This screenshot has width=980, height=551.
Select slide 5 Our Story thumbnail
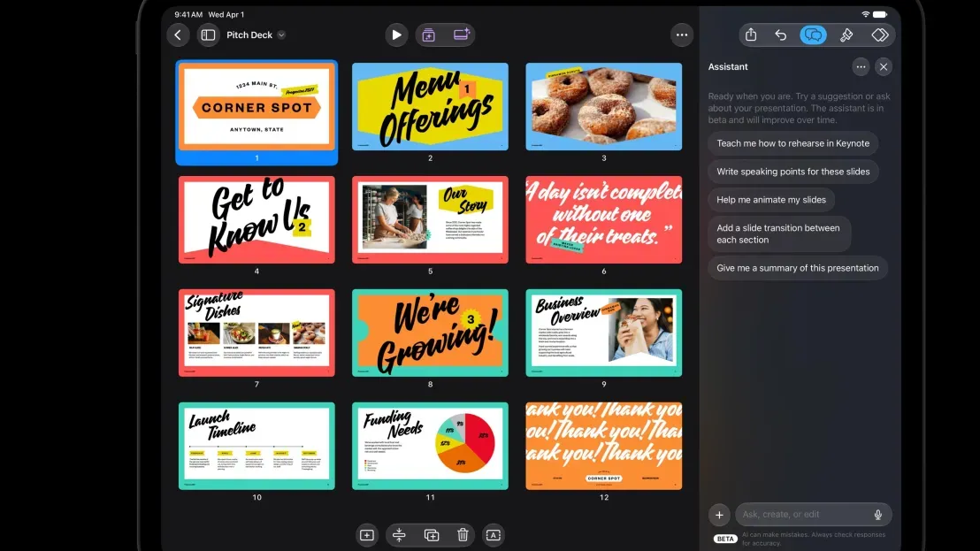click(430, 219)
